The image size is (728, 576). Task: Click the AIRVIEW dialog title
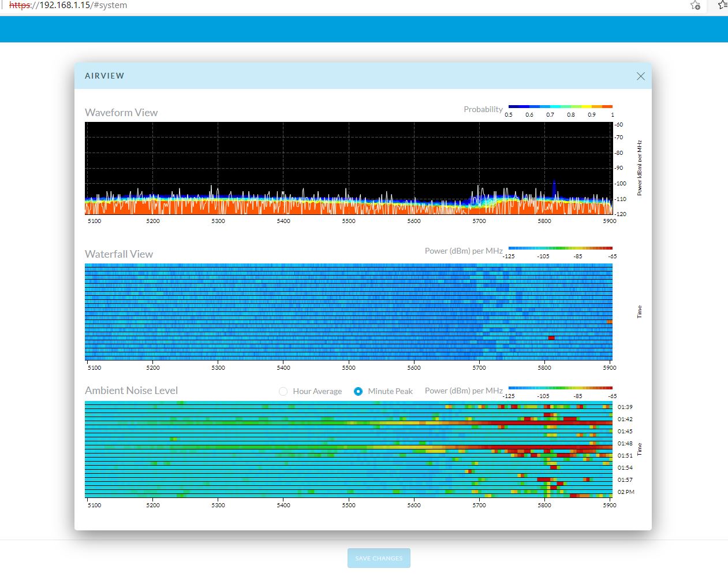[104, 76]
